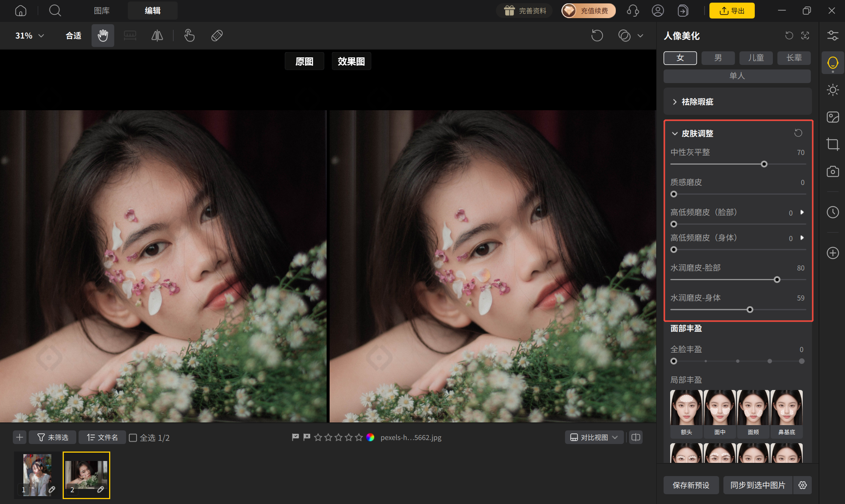Open the 未筛选 filter menu
The width and height of the screenshot is (845, 504).
(52, 437)
